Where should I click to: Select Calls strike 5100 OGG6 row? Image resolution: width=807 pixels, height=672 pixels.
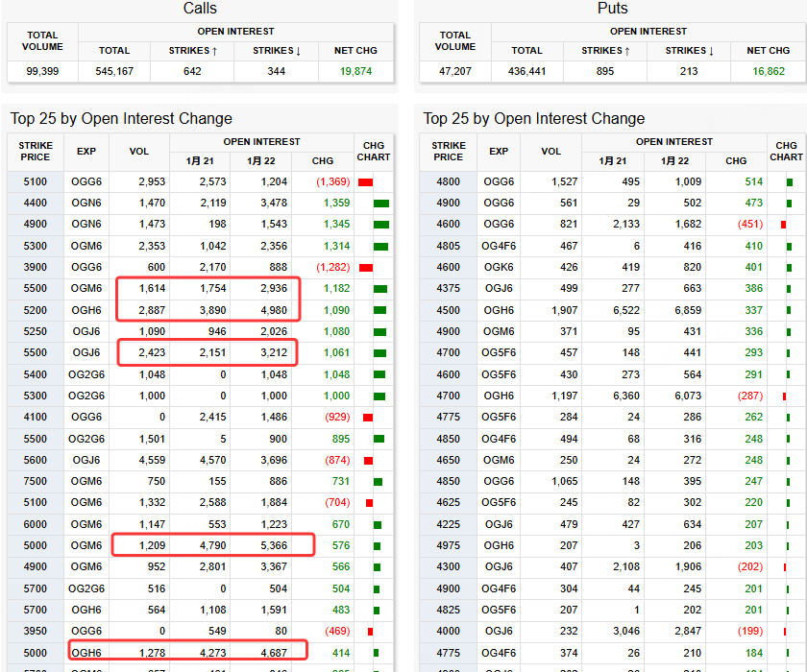pos(200,181)
